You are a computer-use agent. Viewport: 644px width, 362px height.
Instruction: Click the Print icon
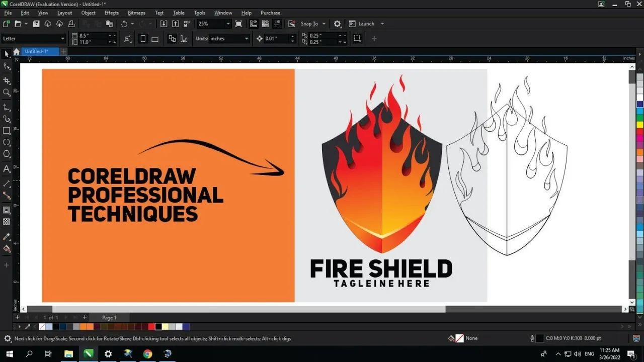point(71,24)
